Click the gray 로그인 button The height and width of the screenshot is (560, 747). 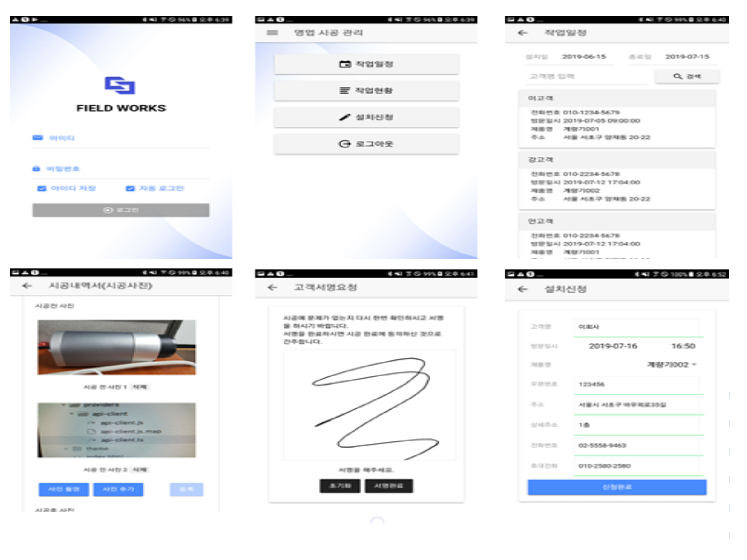(121, 210)
